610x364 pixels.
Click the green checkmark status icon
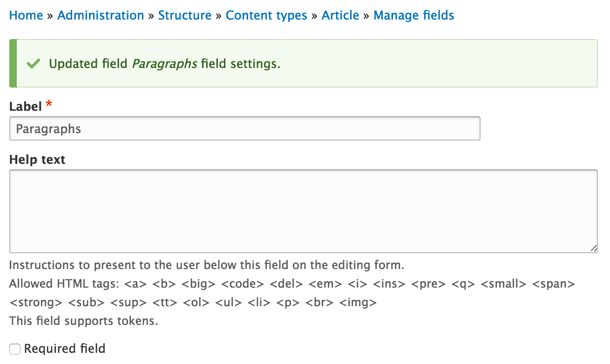tap(33, 64)
